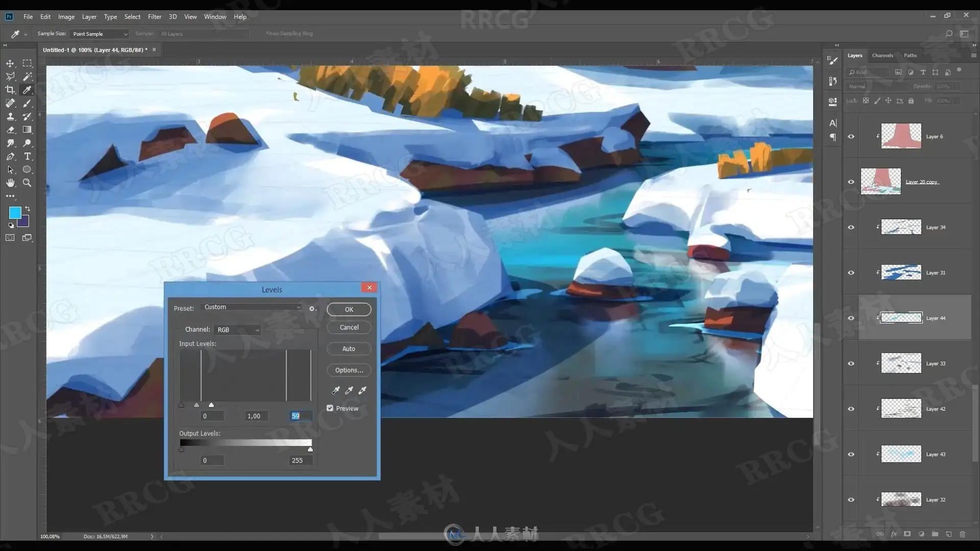The height and width of the screenshot is (551, 980).
Task: Select the Crop tool
Action: (x=10, y=90)
